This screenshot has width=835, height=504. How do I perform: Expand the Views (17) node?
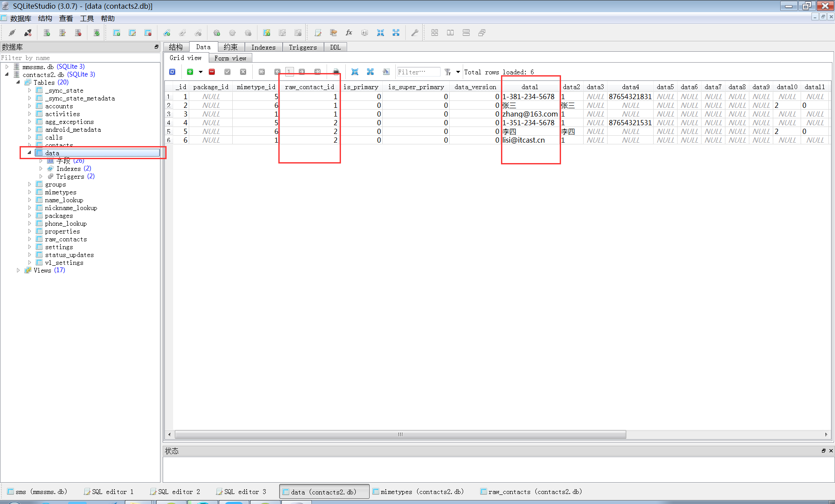coord(18,270)
